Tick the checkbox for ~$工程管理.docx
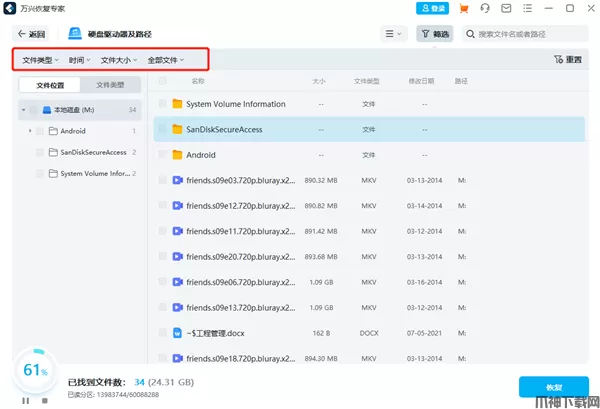The height and width of the screenshot is (409, 600). pos(162,333)
